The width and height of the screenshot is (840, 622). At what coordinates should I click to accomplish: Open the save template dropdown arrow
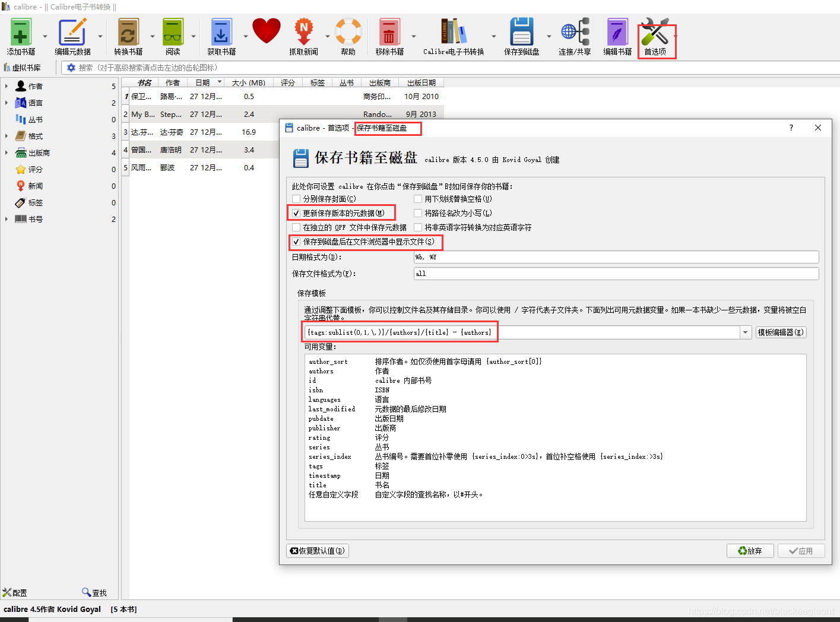tap(746, 332)
